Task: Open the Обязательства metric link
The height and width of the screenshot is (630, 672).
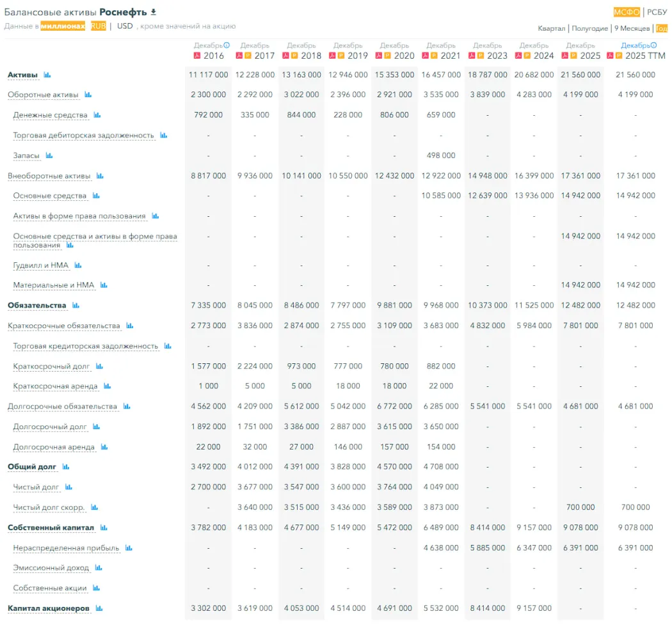Action: pyautogui.click(x=37, y=305)
